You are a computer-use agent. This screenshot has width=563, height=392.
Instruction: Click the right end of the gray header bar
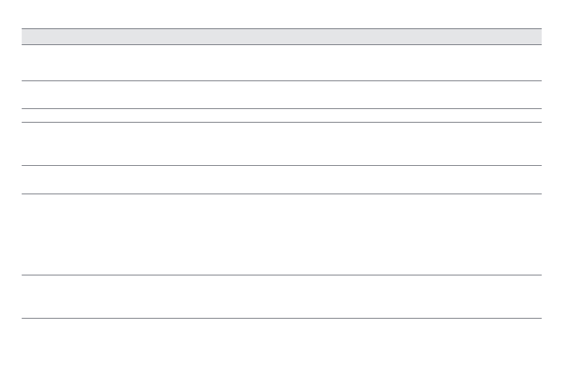point(535,37)
